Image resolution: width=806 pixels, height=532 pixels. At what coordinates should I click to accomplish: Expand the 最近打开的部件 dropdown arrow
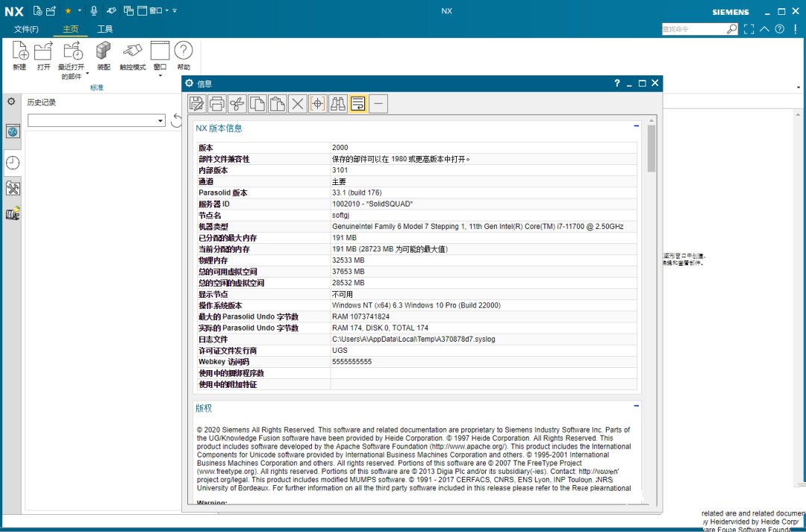click(87, 73)
